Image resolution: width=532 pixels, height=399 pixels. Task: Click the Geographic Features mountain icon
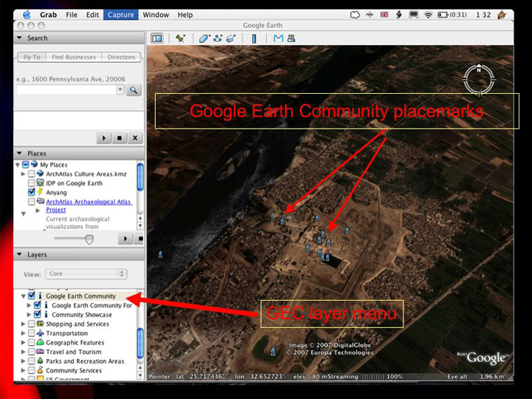(41, 342)
